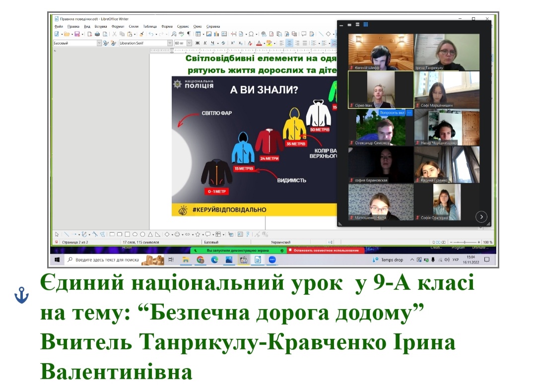
Task: Open Chrome from the Windows taskbar
Action: 200,260
